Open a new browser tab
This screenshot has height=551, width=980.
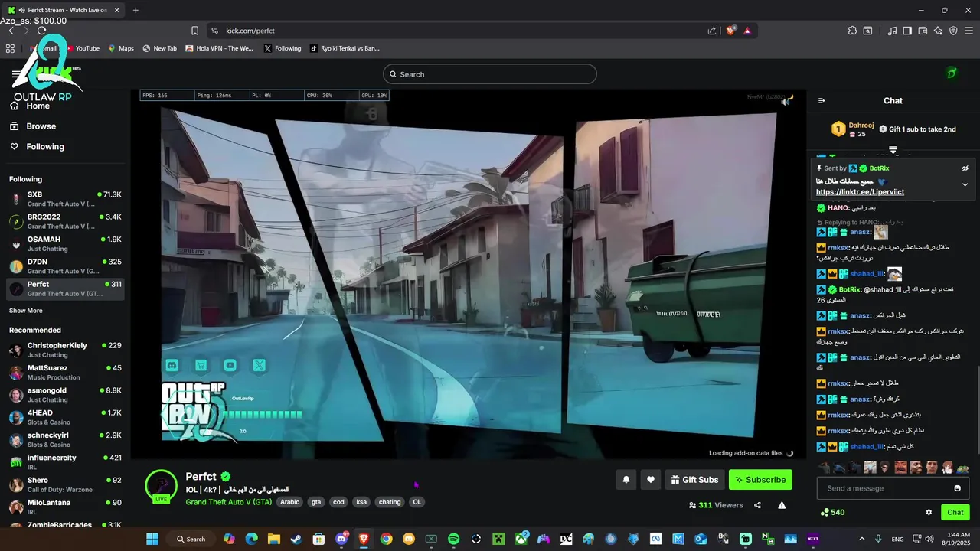[136, 10]
